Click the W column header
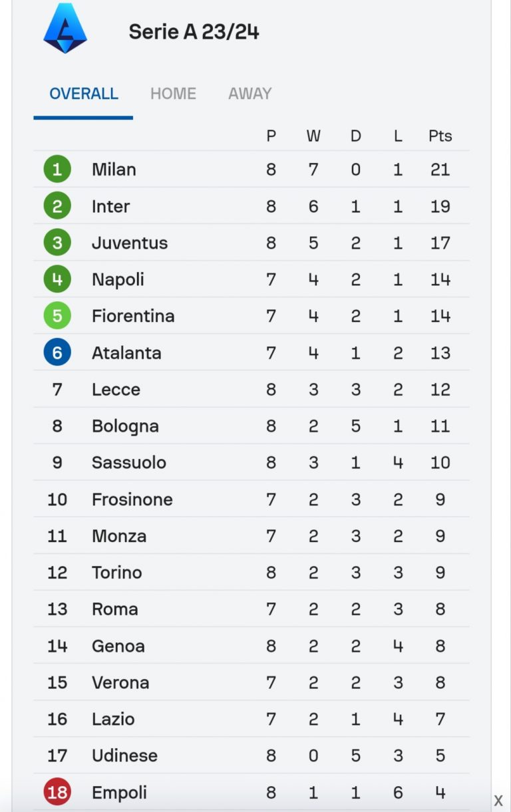Viewport: 511px width, 812px height. pyautogui.click(x=313, y=136)
